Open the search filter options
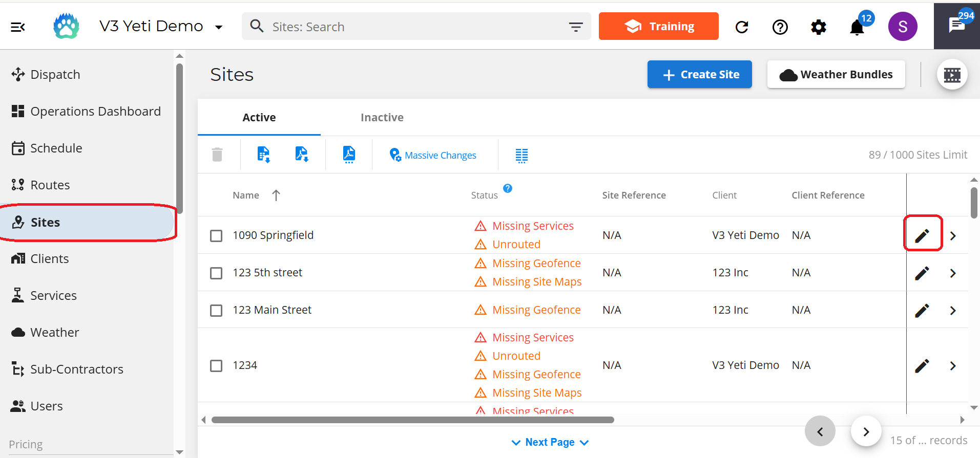Image resolution: width=980 pixels, height=458 pixels. 576,27
